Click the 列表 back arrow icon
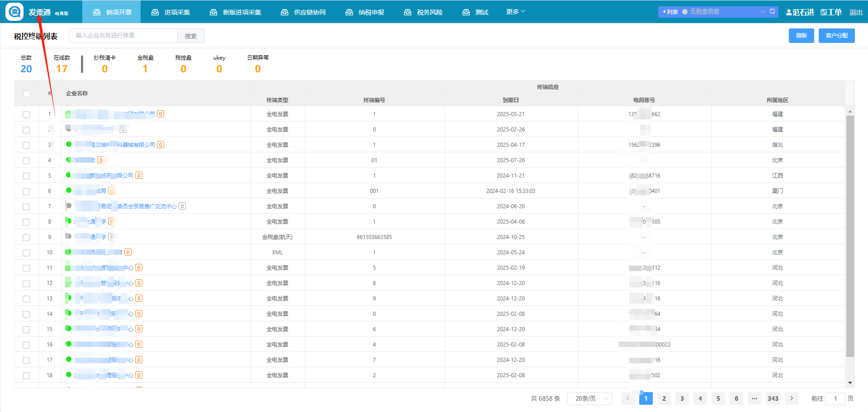Viewport: 868px width, 412px height. tap(664, 12)
